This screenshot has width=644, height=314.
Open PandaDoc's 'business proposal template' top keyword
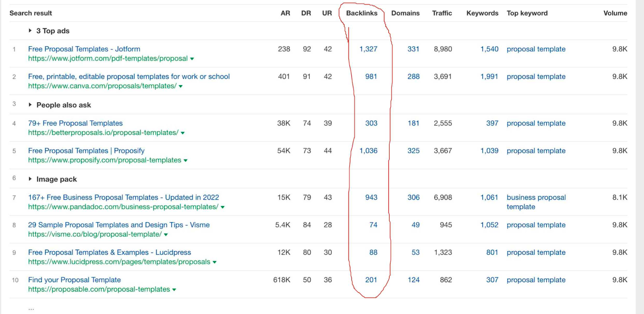point(536,202)
